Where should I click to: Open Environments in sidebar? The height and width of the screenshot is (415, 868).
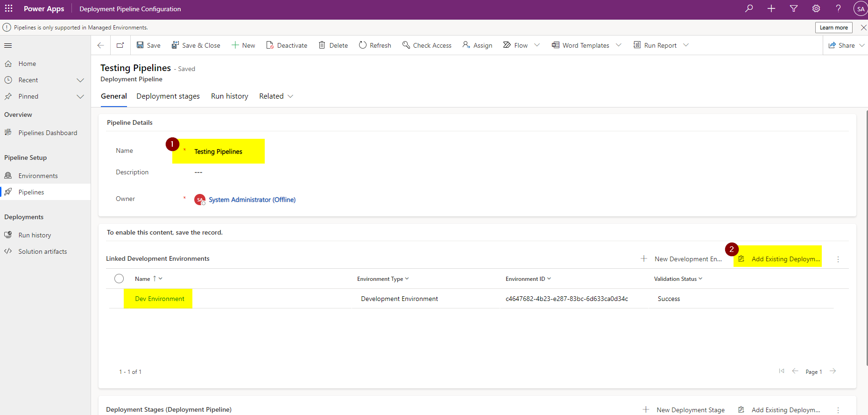click(x=38, y=176)
